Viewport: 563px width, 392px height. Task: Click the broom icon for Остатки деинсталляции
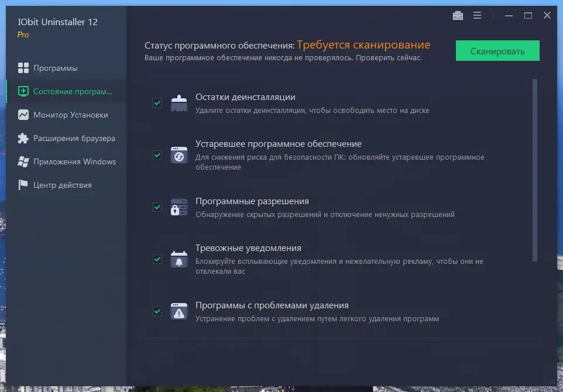pyautogui.click(x=178, y=102)
